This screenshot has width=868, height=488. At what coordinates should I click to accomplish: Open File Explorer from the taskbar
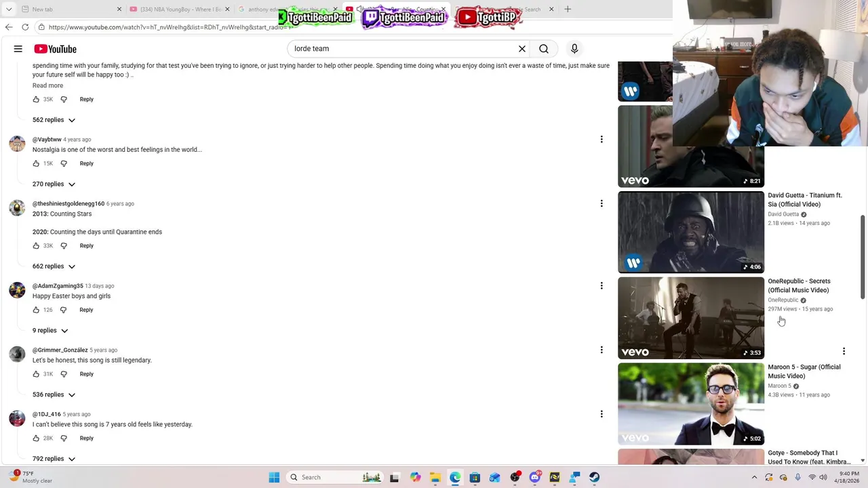(435, 477)
